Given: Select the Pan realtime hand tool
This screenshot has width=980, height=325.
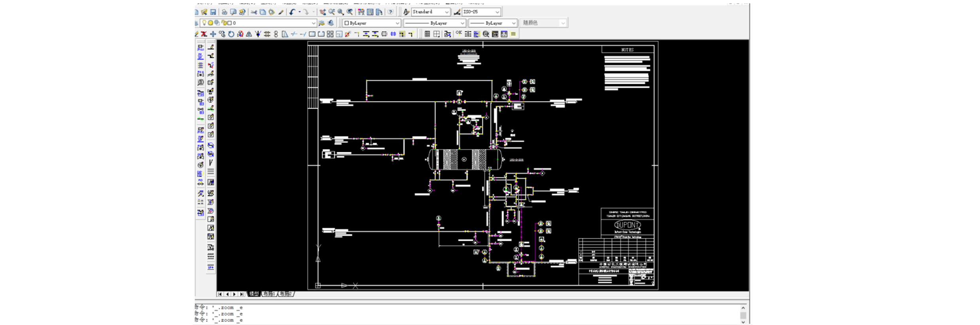Looking at the screenshot, I should point(323,12).
